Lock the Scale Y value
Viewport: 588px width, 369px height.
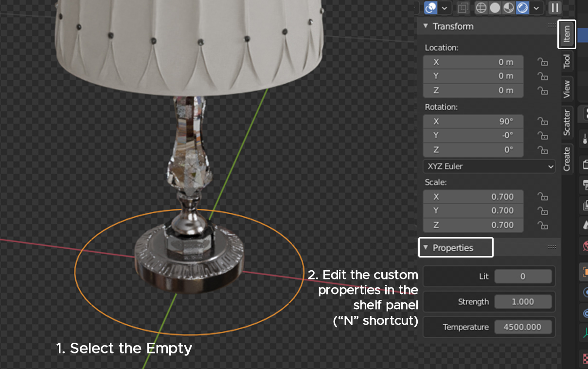tap(542, 211)
